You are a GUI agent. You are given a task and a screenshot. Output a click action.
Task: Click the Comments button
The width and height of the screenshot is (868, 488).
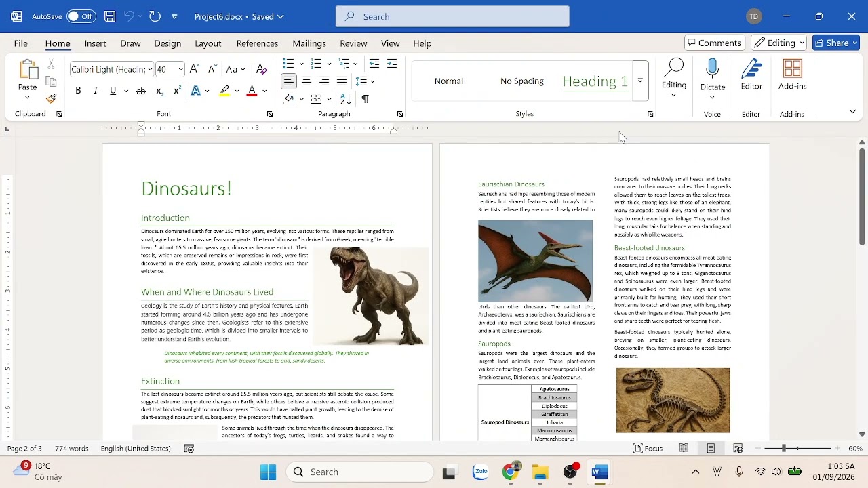[x=714, y=43]
